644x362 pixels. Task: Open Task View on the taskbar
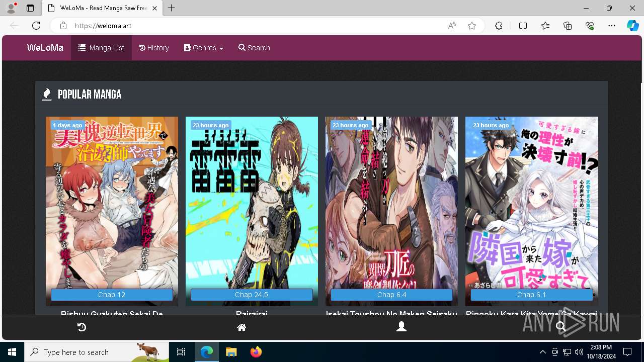point(181,352)
